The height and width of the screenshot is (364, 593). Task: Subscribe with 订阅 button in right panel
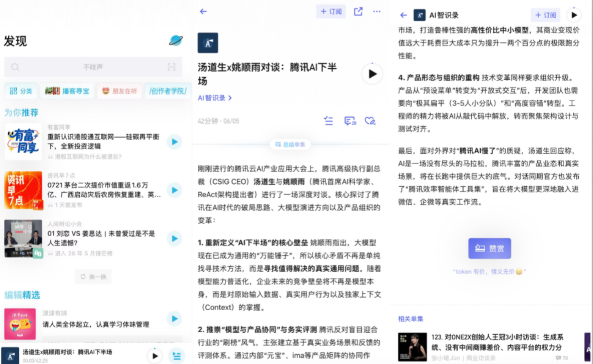tap(546, 15)
